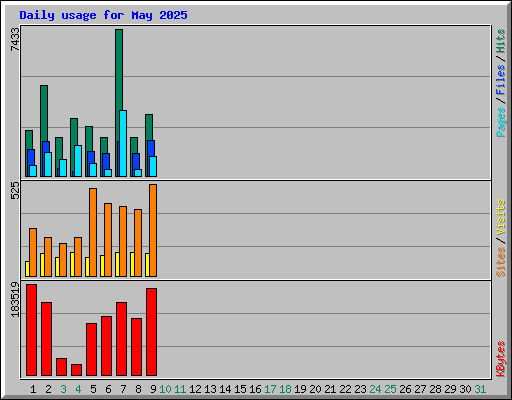Click the orange sites bar for day 9
This screenshot has width=512, height=400.
[x=153, y=230]
